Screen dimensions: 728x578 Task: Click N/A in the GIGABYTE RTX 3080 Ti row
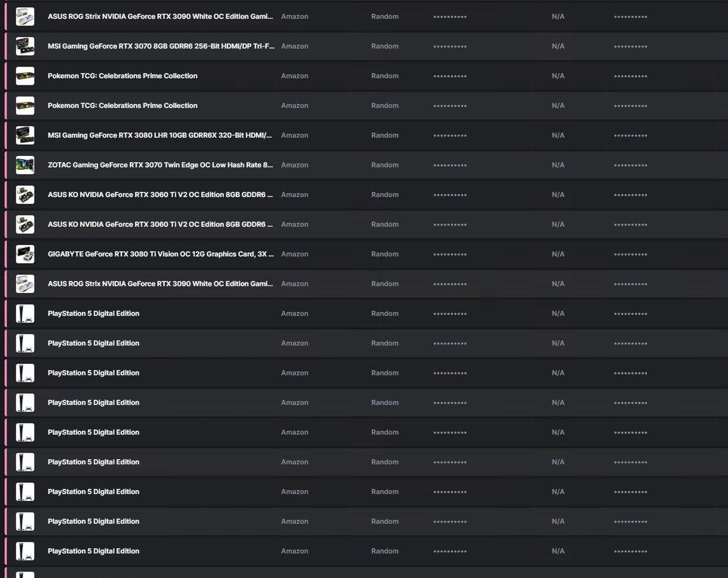tap(558, 254)
